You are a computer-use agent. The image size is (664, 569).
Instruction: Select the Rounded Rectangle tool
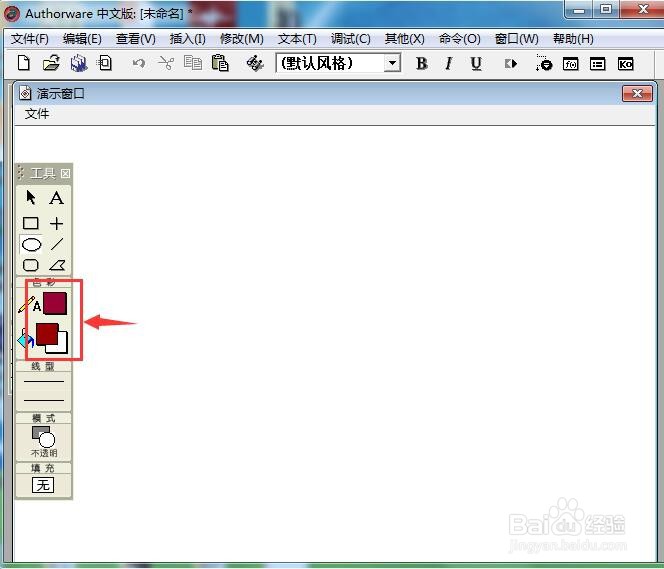(x=30, y=265)
